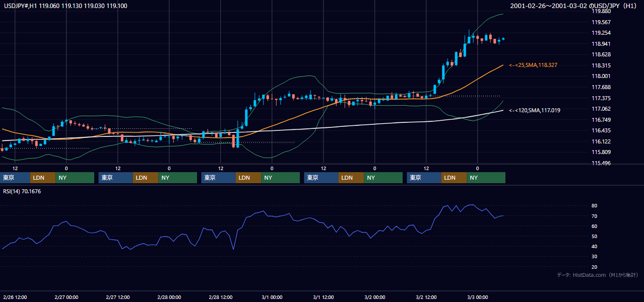Screen dimensions: 644x302
Task: Select the 2001-02-26〜2001-03-02 USD/JPY (H1) title
Action: pyautogui.click(x=574, y=6)
